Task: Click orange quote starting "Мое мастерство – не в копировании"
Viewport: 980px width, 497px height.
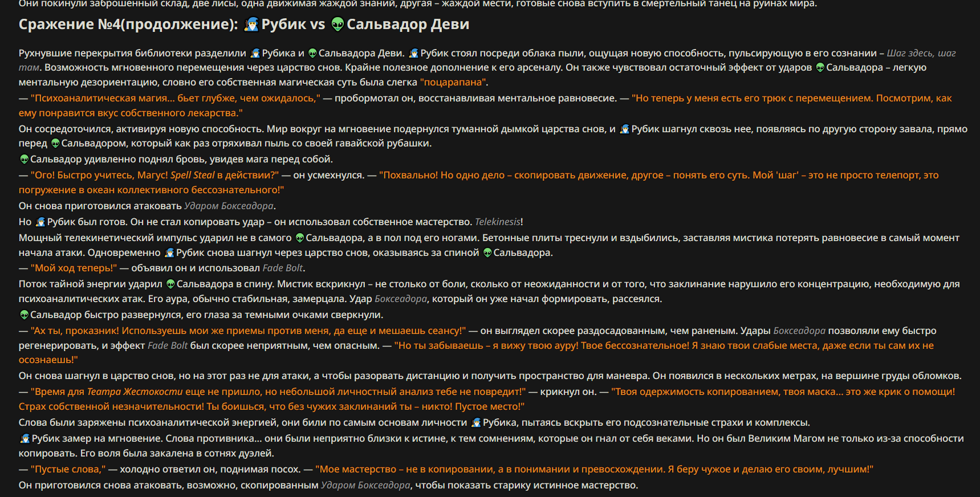Action: pyautogui.click(x=594, y=469)
